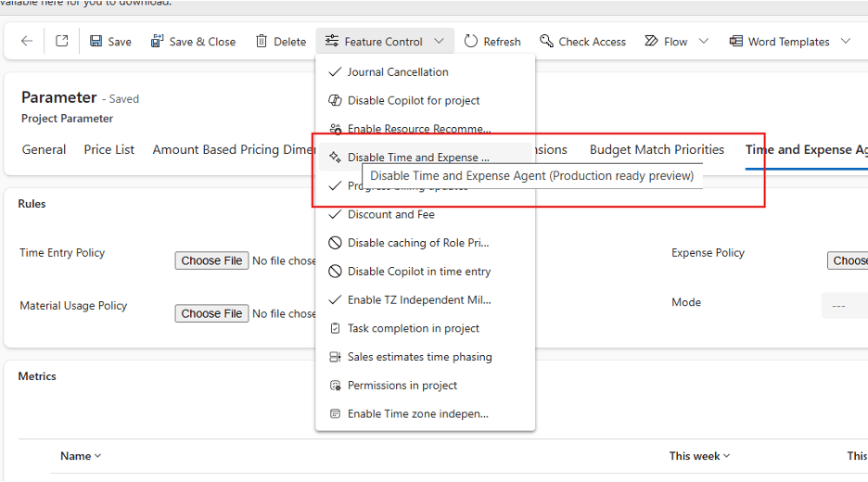Screen dimensions: 868x482
Task: Select Disable Copilot in time entry
Action: point(418,272)
